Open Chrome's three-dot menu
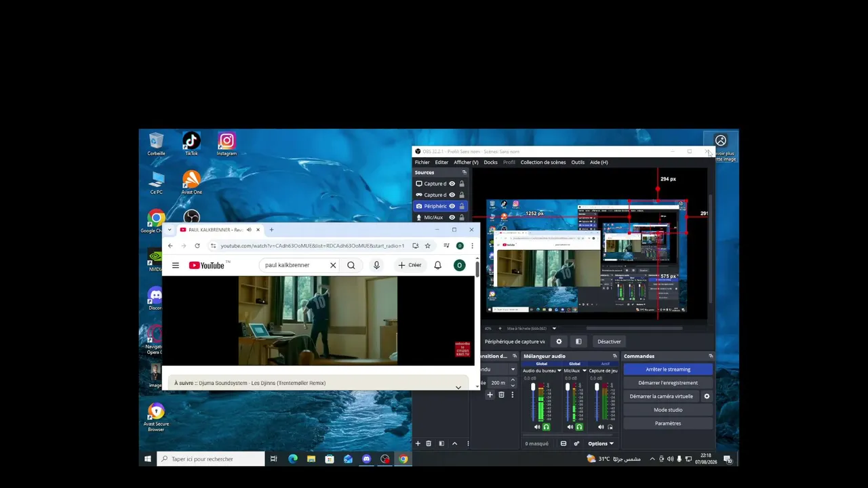This screenshot has height=488, width=868. pos(472,245)
